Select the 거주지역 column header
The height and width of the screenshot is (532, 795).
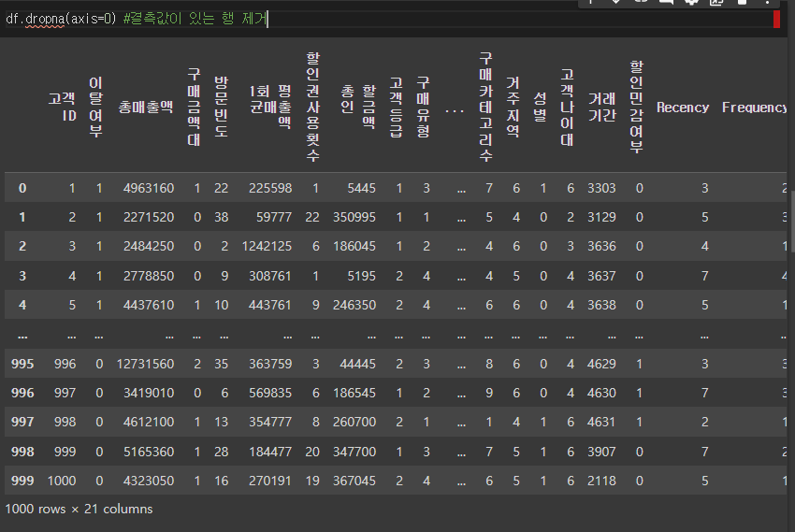513,107
